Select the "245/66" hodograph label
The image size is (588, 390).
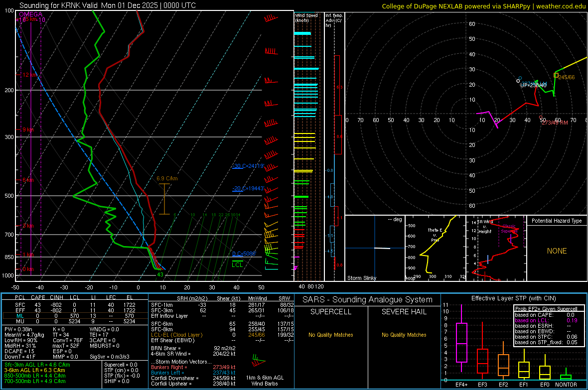tap(566, 77)
